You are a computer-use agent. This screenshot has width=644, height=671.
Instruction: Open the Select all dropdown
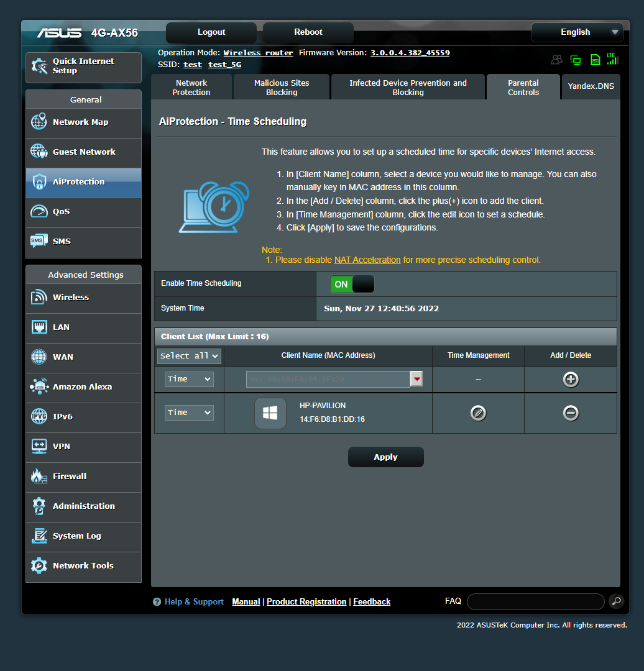[x=189, y=355]
